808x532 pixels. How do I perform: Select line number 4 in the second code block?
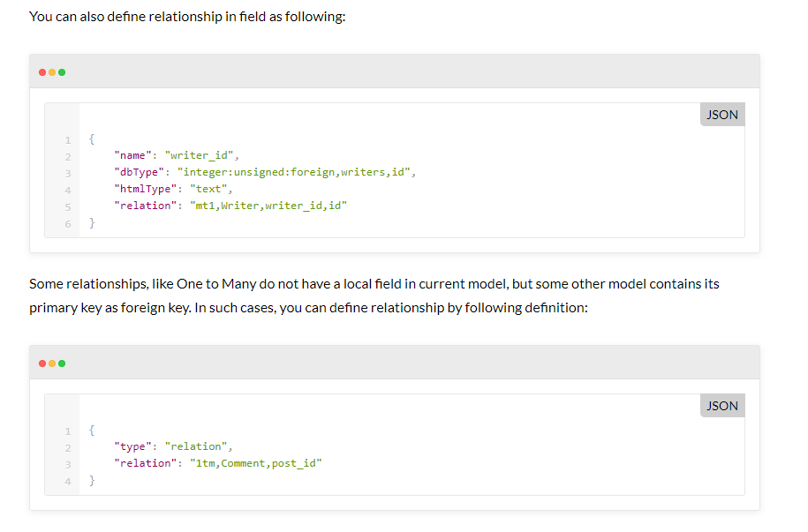pyautogui.click(x=67, y=481)
